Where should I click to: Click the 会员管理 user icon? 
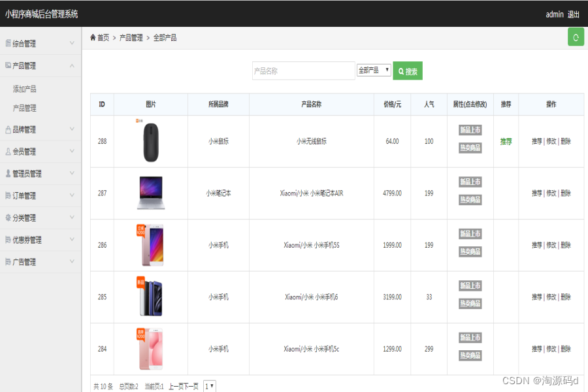[8, 152]
